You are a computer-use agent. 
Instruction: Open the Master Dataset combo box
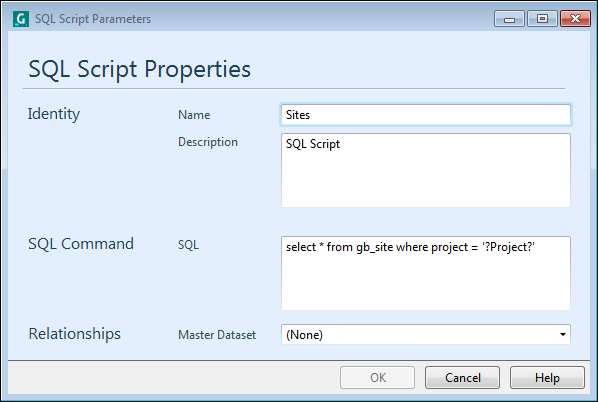(426, 334)
